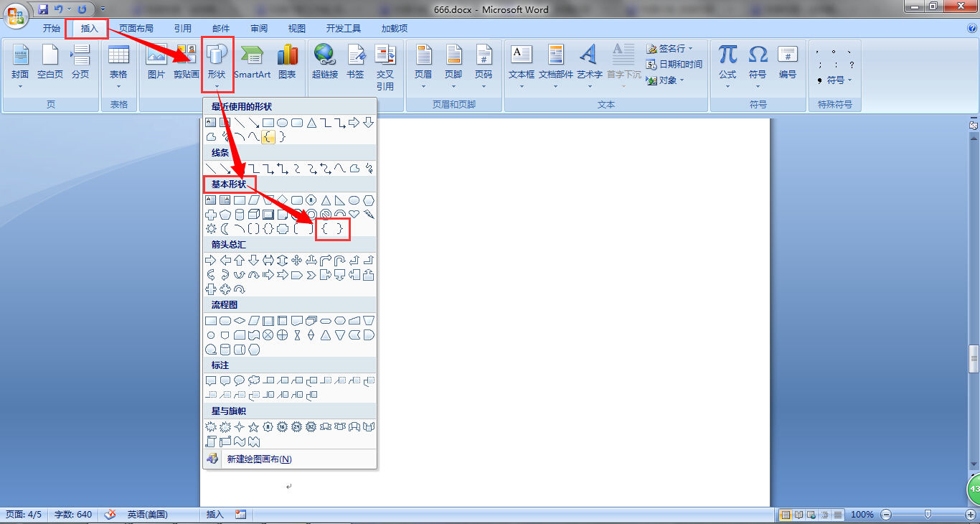Select the heart shape in basic shapes

click(354, 215)
